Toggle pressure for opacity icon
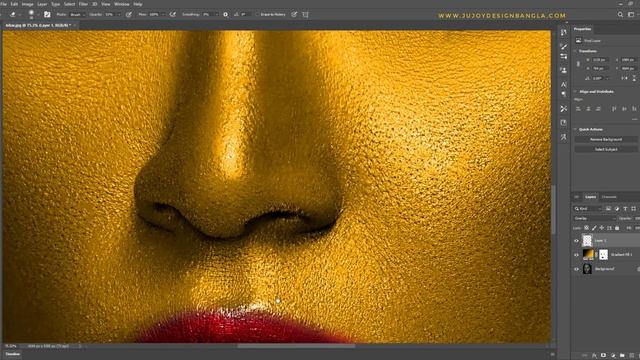 click(x=129, y=14)
